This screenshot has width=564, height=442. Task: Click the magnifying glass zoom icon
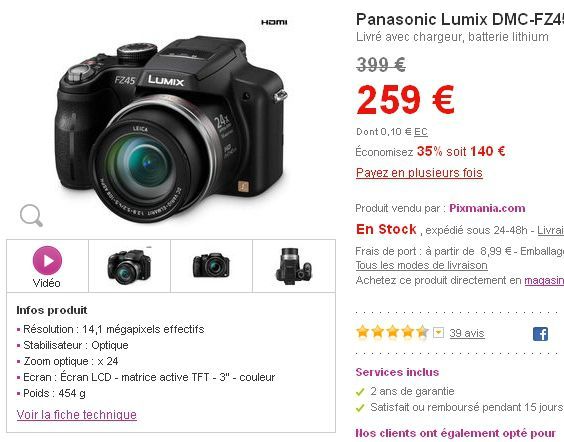pyautogui.click(x=31, y=215)
